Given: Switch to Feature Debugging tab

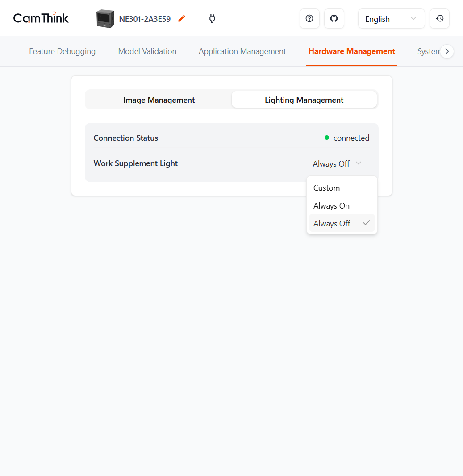Looking at the screenshot, I should coord(63,51).
